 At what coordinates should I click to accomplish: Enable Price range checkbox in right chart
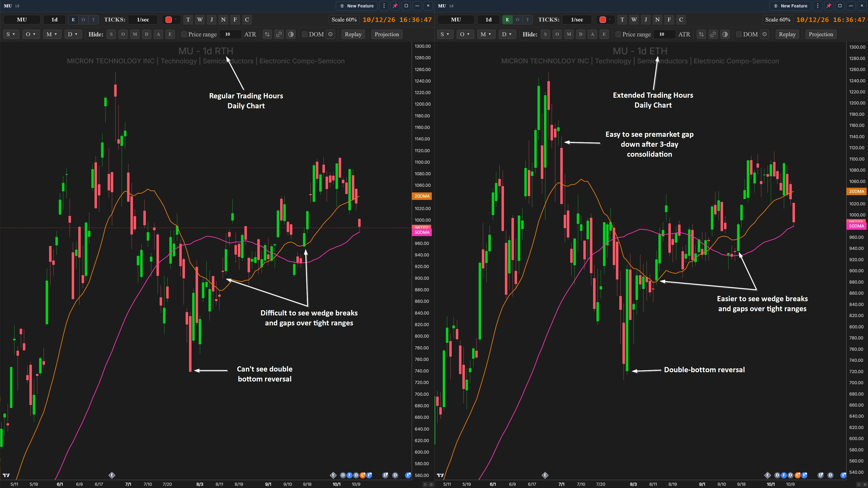pos(618,34)
